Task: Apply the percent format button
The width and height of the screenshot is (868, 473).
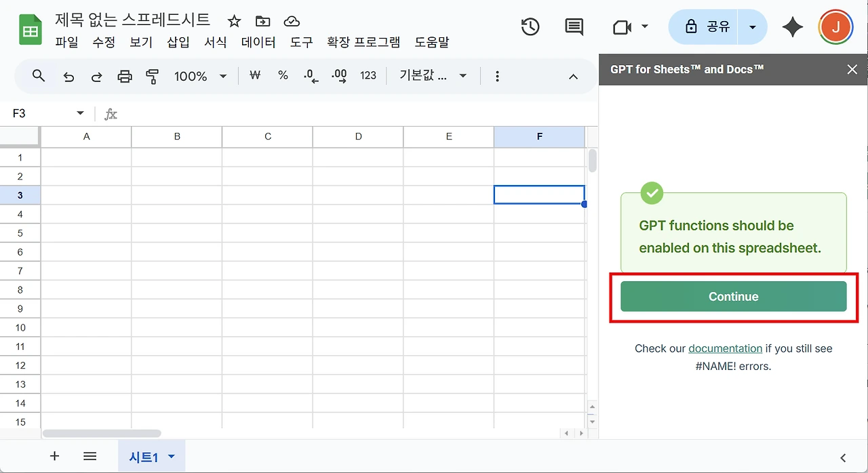Action: click(283, 76)
